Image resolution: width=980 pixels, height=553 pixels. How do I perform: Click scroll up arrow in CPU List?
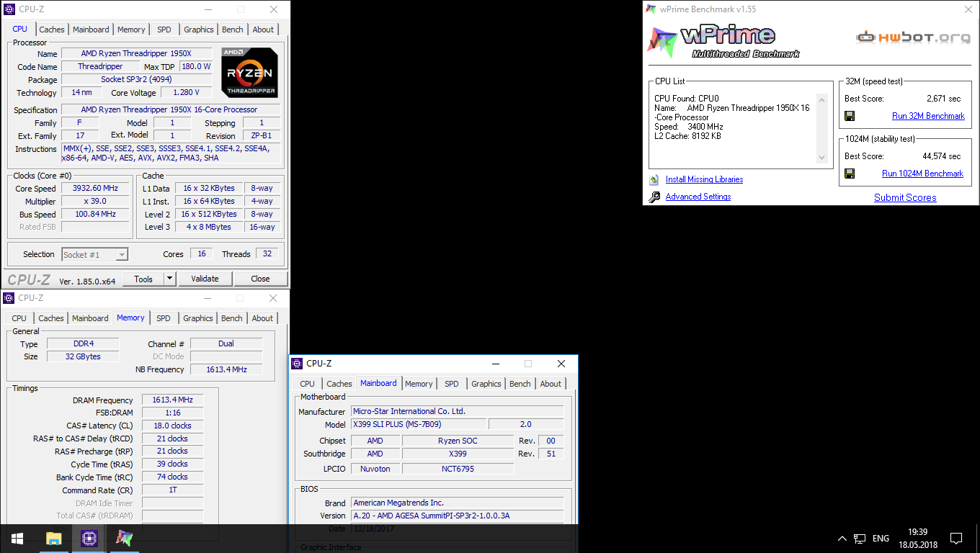[822, 99]
